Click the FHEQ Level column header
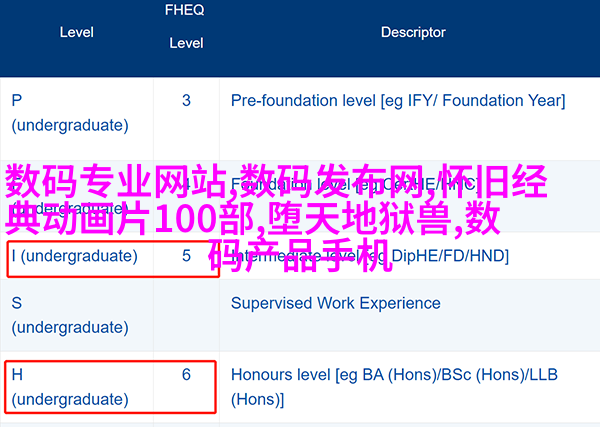 (x=186, y=26)
